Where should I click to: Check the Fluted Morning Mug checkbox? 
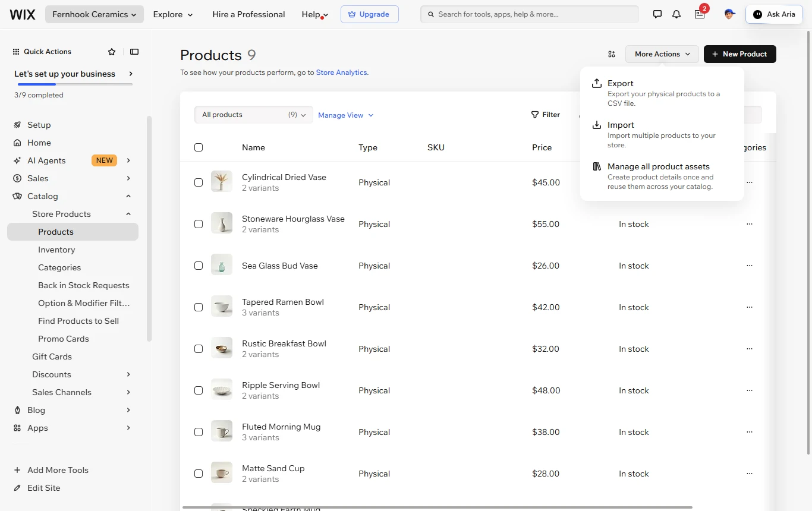coord(199,432)
